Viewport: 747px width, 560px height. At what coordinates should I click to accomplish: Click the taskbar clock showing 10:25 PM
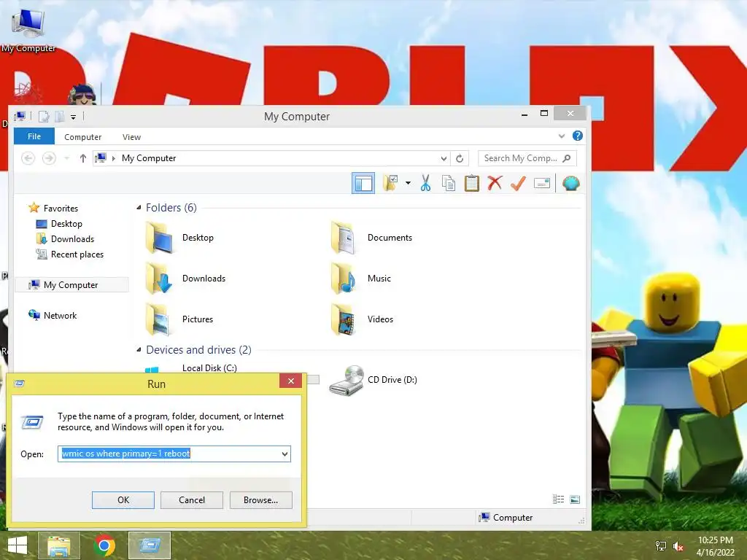tap(715, 546)
